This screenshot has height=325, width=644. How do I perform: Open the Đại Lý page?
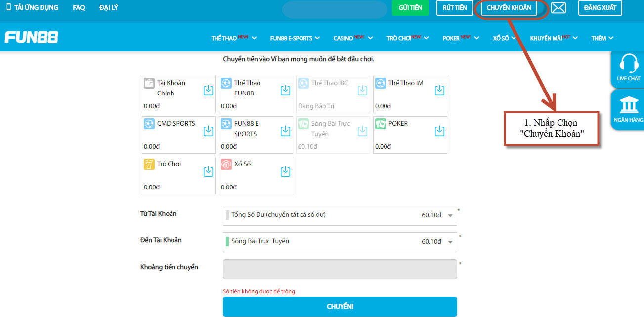(x=108, y=7)
